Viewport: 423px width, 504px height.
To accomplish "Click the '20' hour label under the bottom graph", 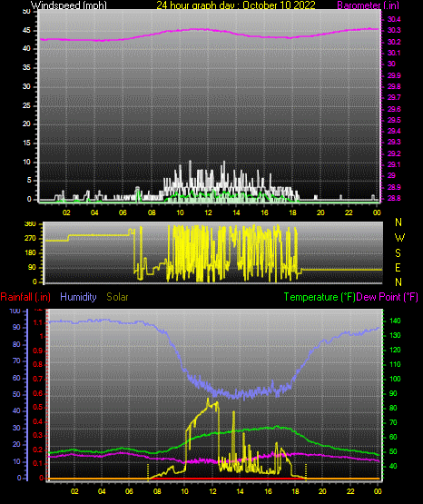I will coord(322,491).
